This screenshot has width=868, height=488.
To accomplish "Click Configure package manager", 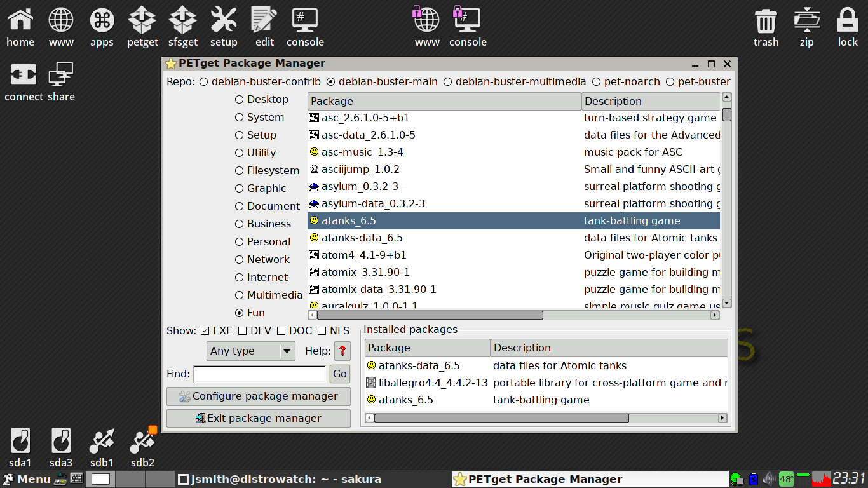I will 259,396.
